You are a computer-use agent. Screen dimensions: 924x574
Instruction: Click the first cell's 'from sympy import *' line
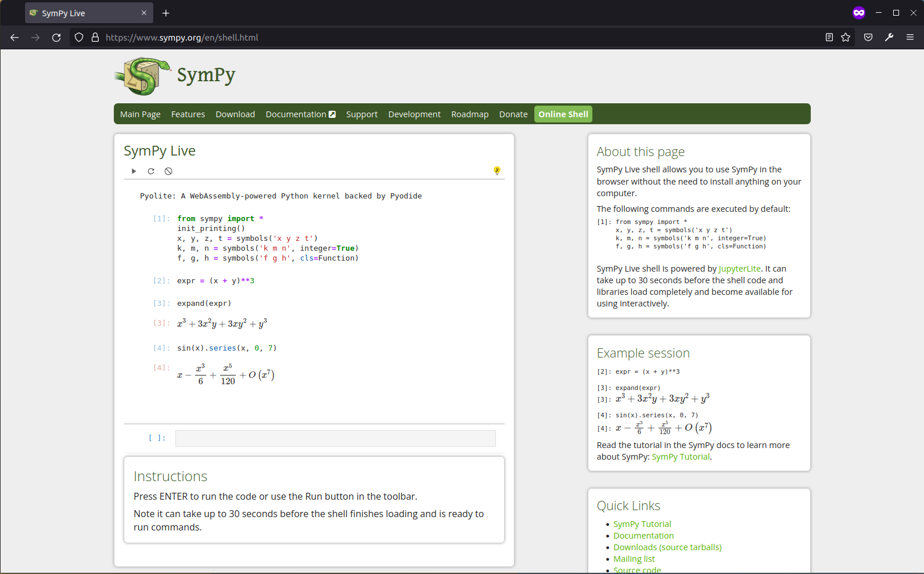pyautogui.click(x=220, y=219)
